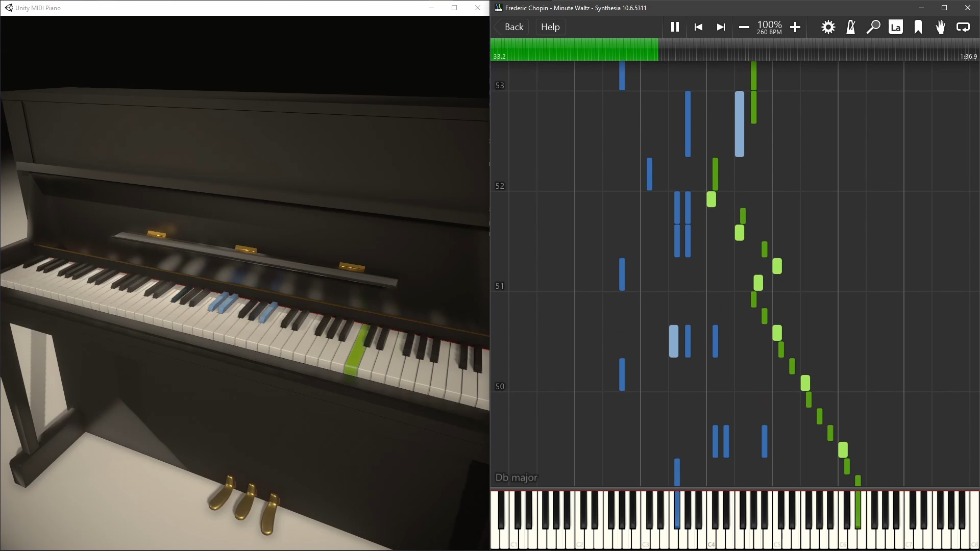Maximize the Unity MIDI Piano window

pos(454,8)
